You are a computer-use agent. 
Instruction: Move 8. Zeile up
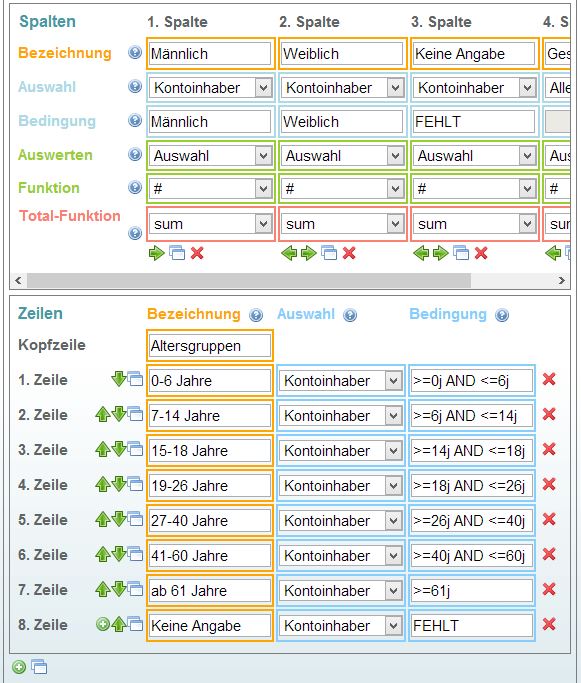coord(118,625)
